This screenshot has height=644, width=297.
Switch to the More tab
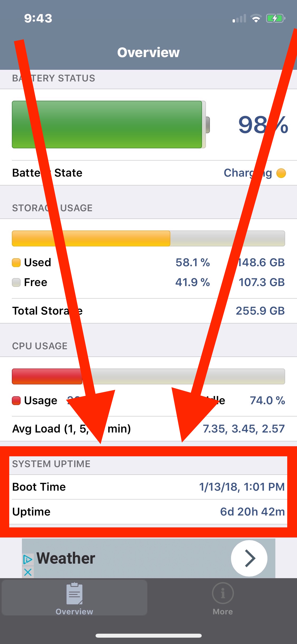point(223,599)
